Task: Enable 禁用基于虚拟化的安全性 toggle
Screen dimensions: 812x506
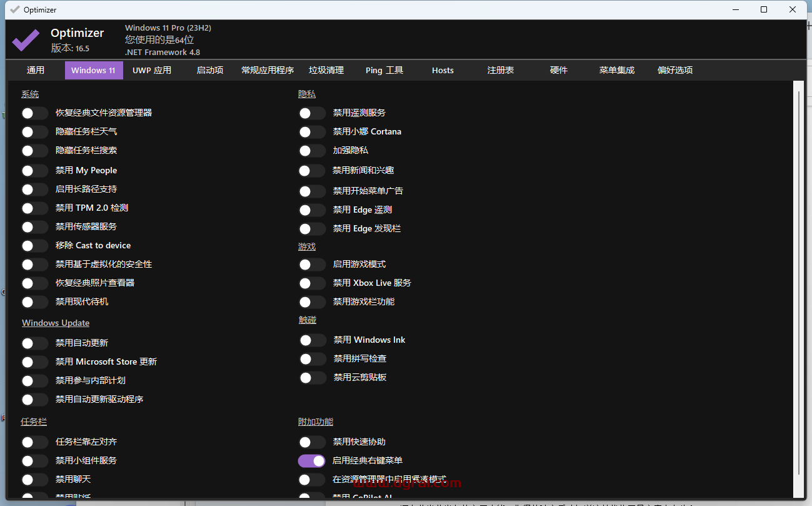Action: [34, 265]
